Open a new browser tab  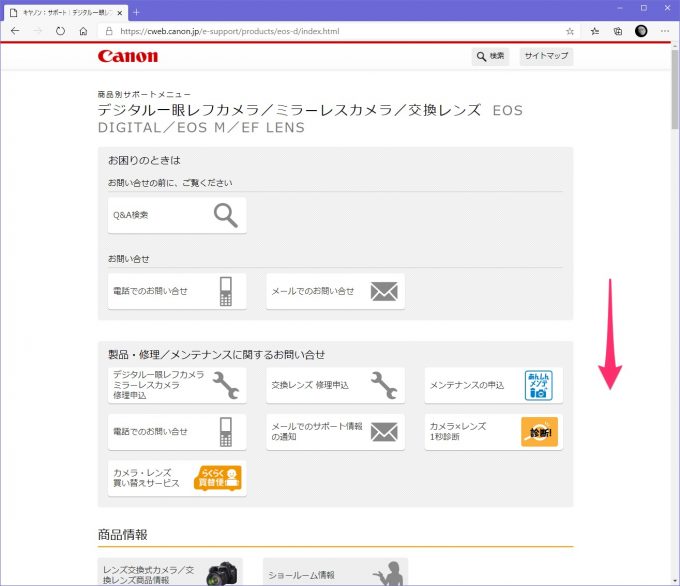tap(136, 13)
